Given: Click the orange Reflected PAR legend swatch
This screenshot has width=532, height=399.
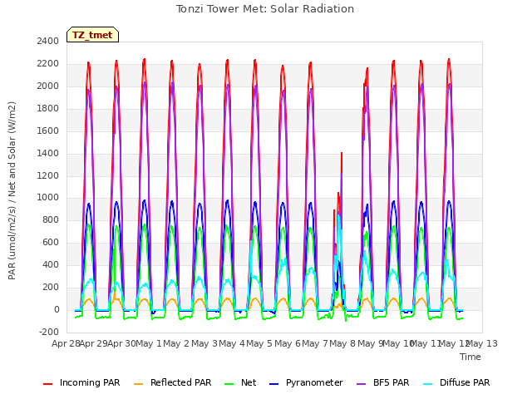Looking at the screenshot, I should coord(139,383).
